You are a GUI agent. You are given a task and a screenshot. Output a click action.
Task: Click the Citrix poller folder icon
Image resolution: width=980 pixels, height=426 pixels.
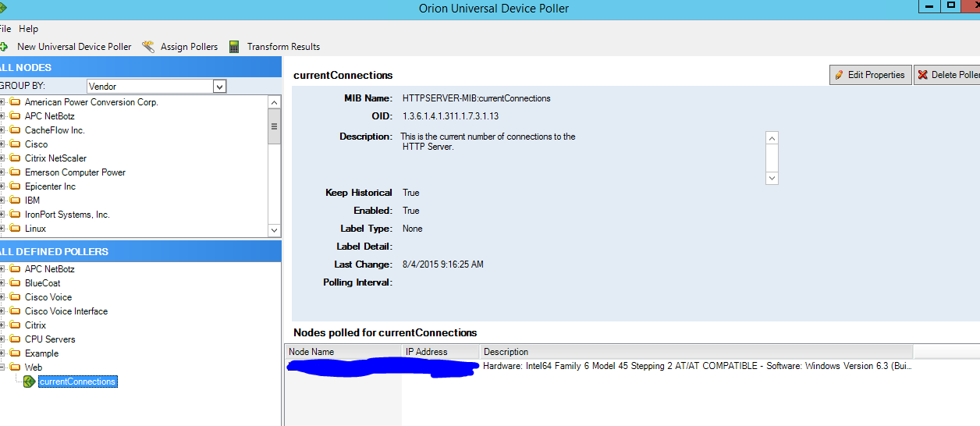[x=15, y=325]
